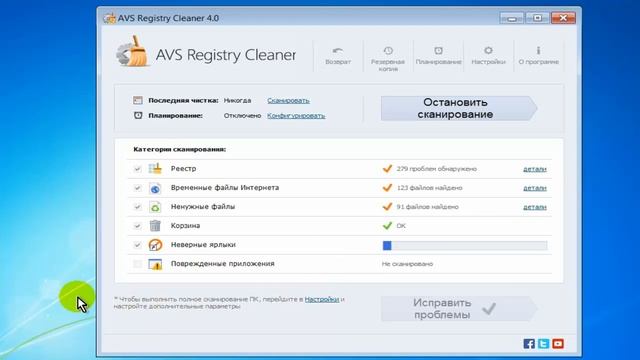Click the Корзина trash bin icon
Screen dimensions: 640x360
click(155, 226)
